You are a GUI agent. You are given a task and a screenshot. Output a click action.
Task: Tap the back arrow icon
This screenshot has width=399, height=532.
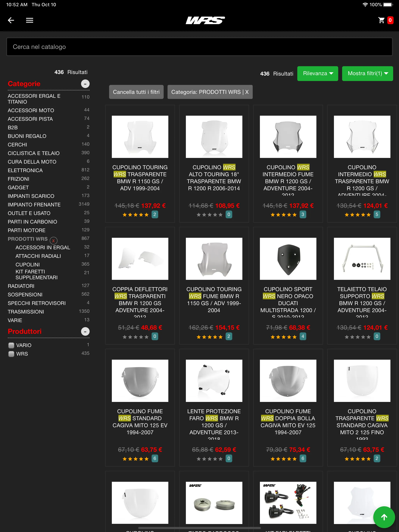pyautogui.click(x=11, y=20)
